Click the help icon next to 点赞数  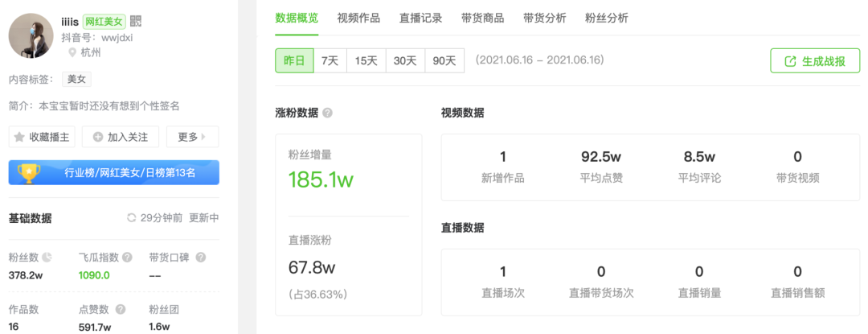click(121, 310)
